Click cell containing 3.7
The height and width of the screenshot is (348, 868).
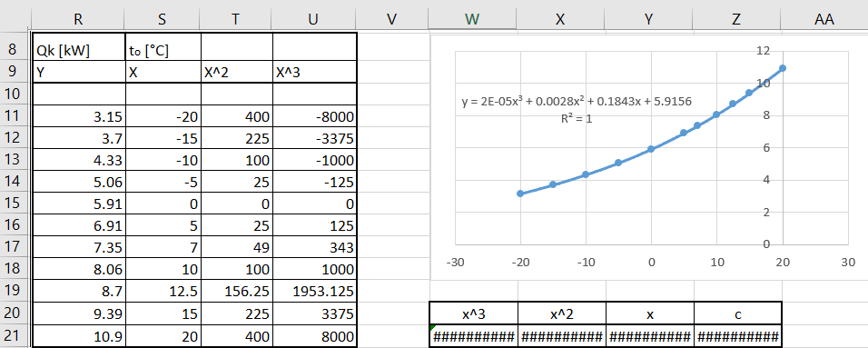click(79, 138)
